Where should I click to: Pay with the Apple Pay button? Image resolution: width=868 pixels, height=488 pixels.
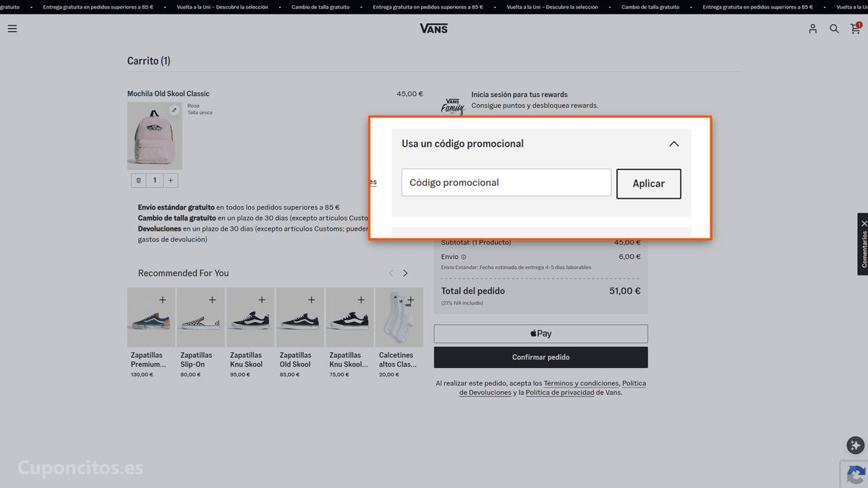coord(541,333)
